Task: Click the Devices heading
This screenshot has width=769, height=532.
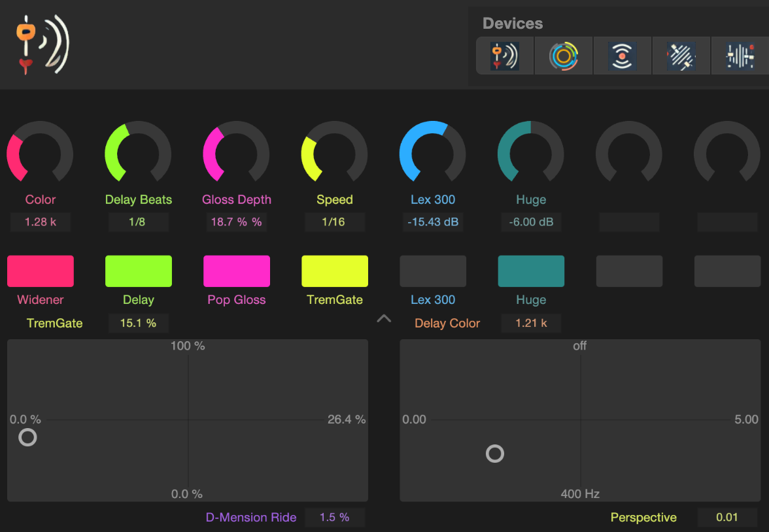Action: pos(513,24)
